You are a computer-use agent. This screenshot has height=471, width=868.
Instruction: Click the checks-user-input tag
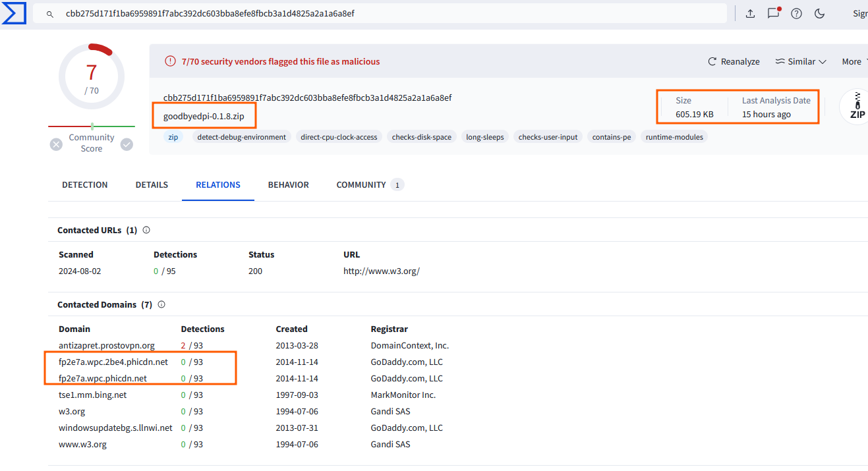point(548,137)
